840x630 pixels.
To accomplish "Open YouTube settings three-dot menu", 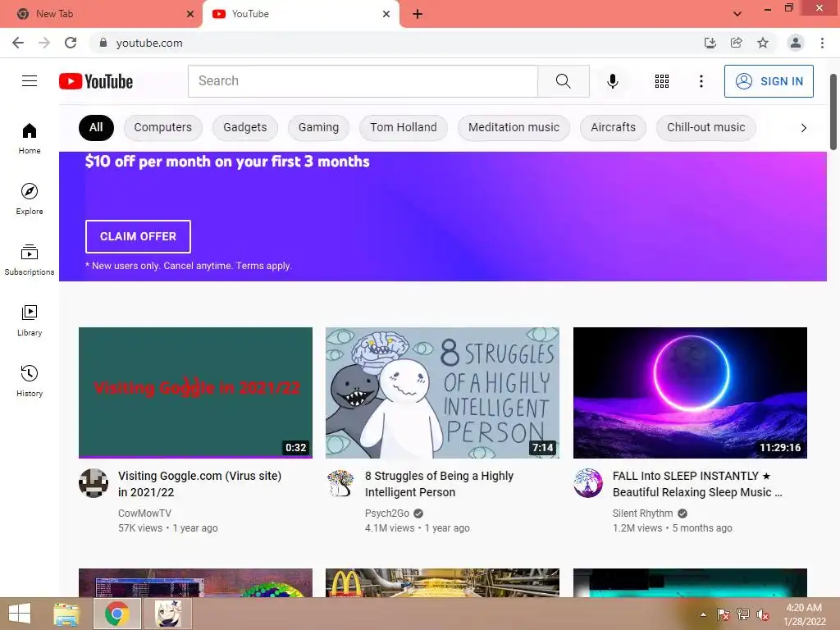I will (701, 81).
